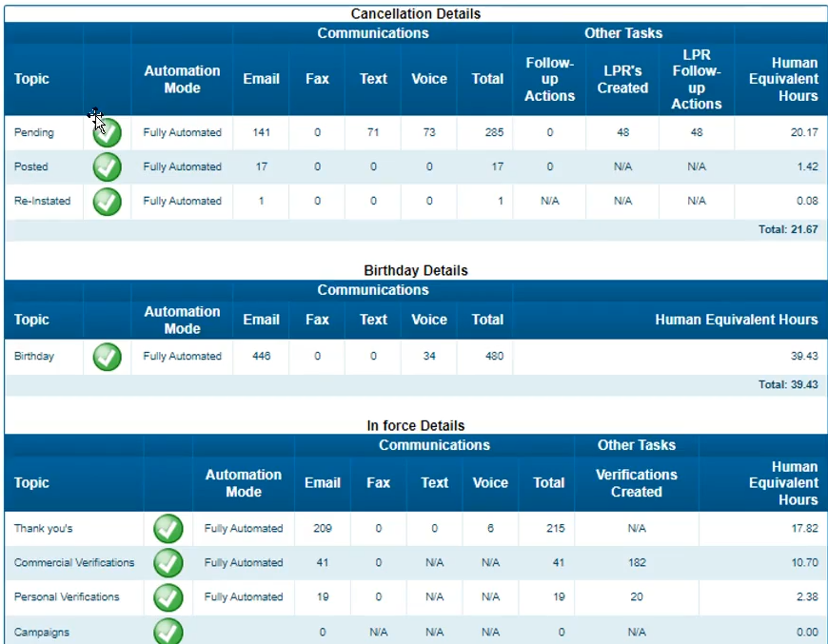
Task: Click the Pending email count 141
Action: 262,132
